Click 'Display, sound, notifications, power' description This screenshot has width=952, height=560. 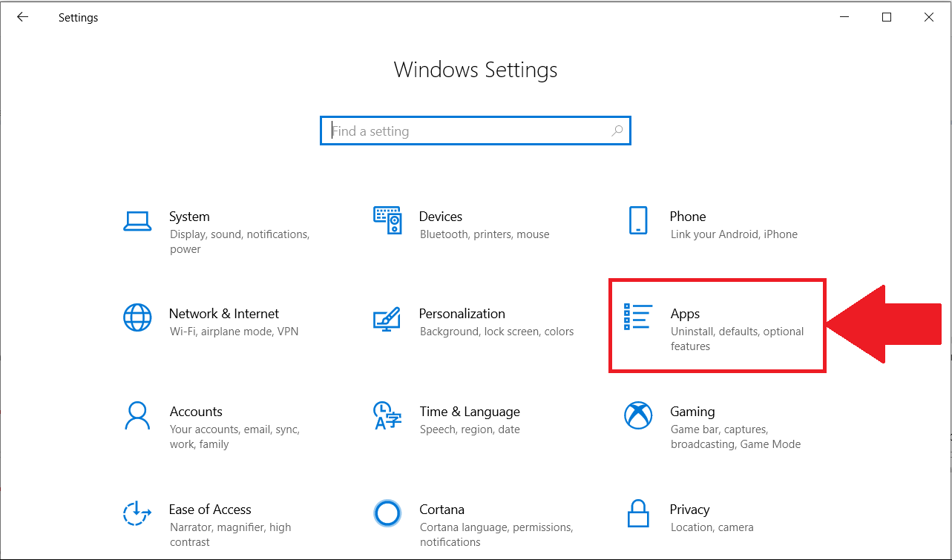[240, 242]
